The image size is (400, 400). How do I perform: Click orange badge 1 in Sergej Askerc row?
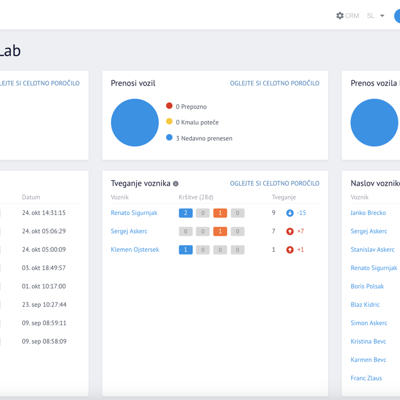(x=220, y=231)
